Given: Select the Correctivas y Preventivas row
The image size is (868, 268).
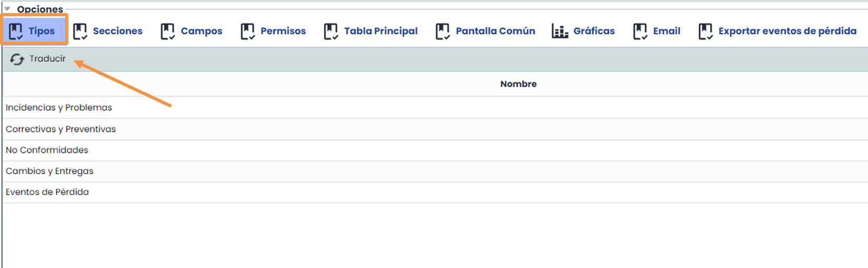Looking at the screenshot, I should pos(61,129).
